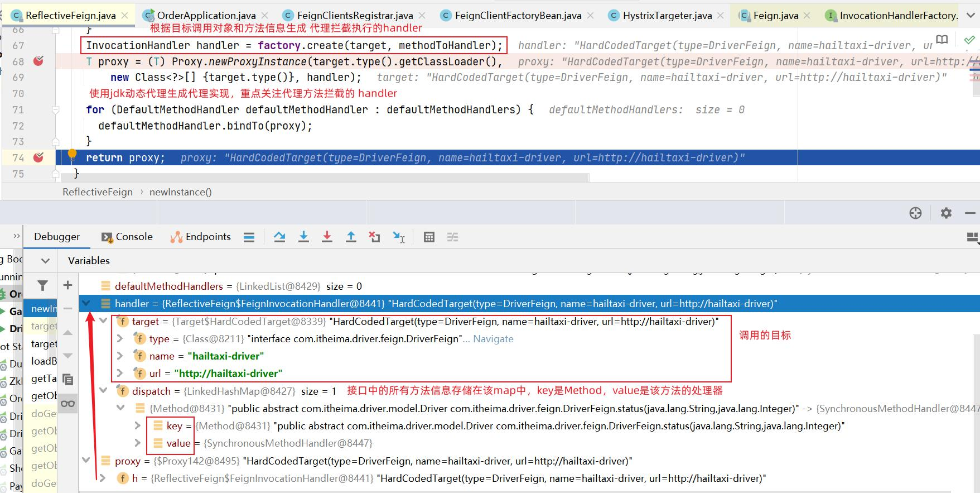Select loadB frame in stack list

point(44,361)
